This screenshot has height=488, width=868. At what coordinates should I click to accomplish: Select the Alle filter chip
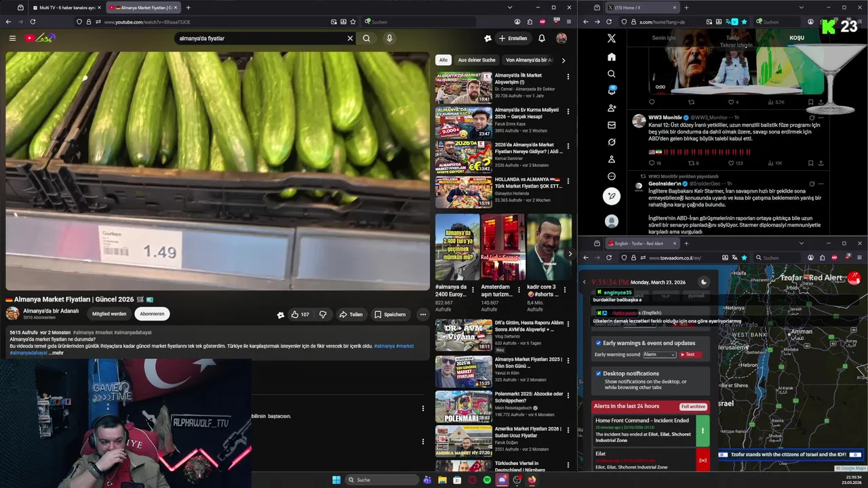click(443, 60)
